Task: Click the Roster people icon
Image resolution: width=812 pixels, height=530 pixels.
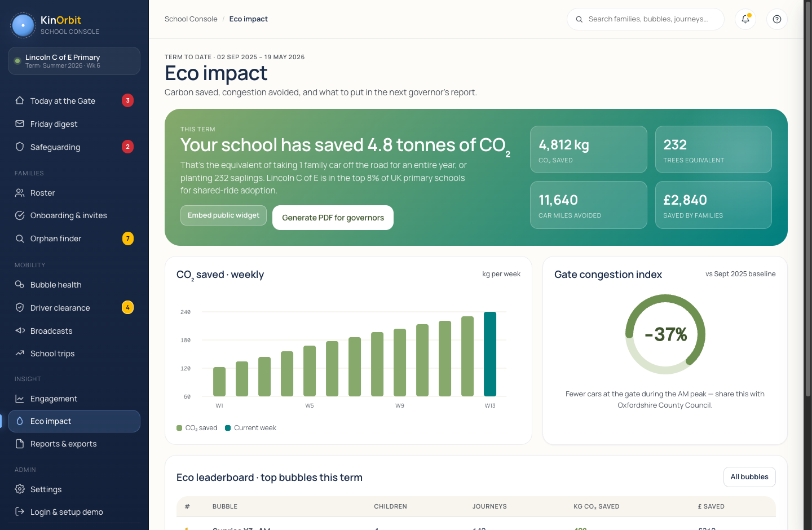Action: coord(20,193)
